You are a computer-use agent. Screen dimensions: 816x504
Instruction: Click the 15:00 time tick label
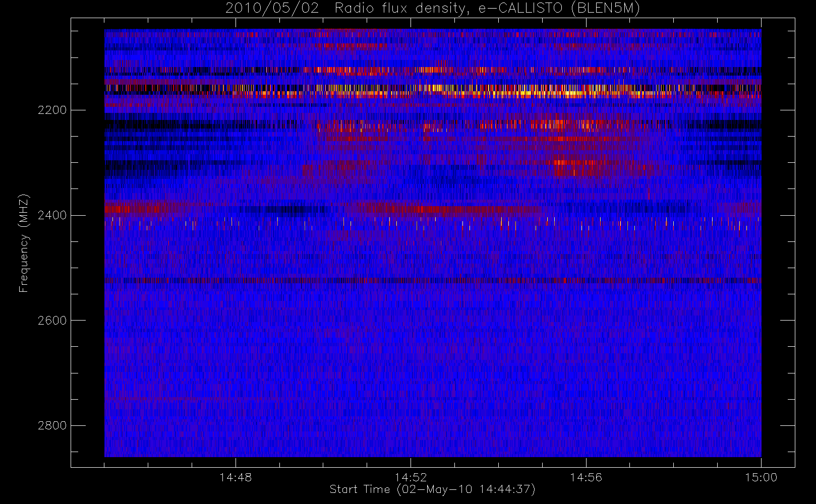[x=761, y=477]
